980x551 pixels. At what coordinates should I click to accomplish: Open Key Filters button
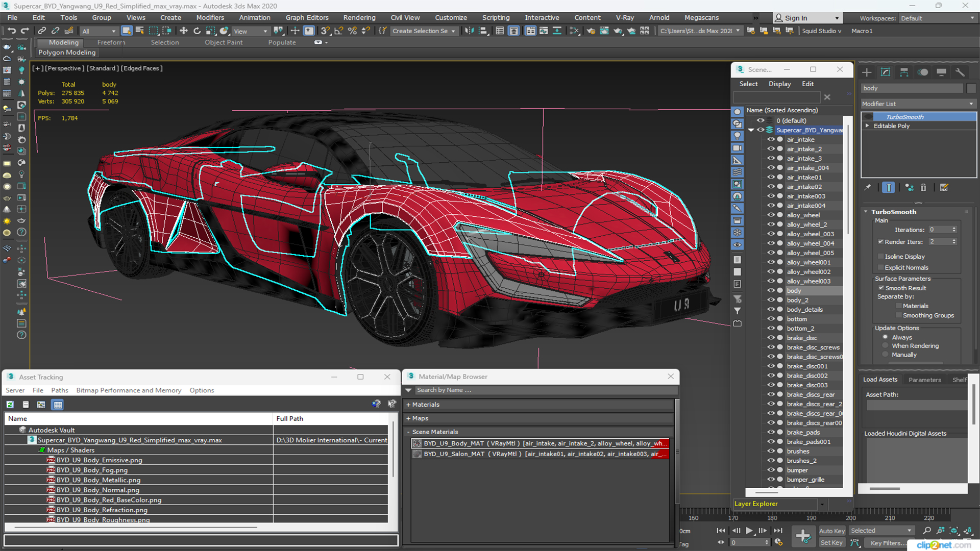[x=888, y=543]
